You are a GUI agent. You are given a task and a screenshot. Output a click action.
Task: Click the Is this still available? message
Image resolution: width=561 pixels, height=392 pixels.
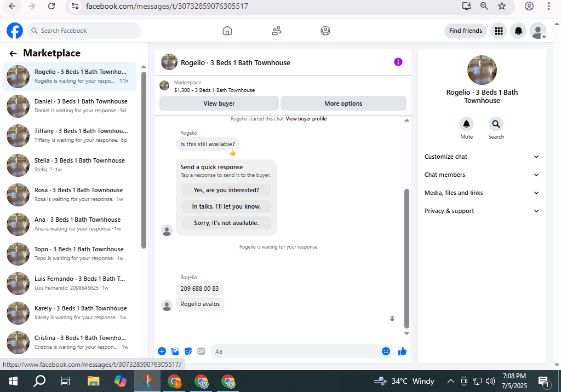[208, 144]
